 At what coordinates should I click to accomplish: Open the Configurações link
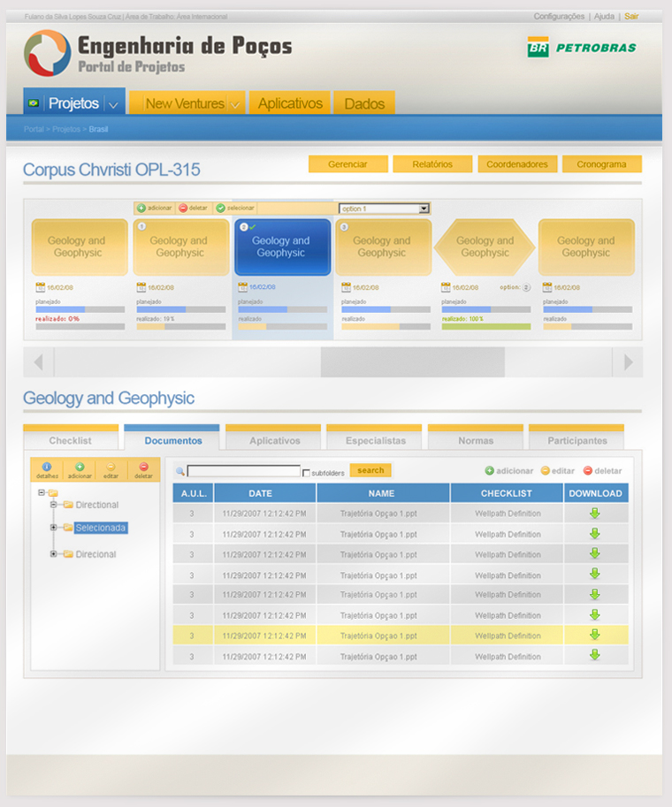coord(559,17)
